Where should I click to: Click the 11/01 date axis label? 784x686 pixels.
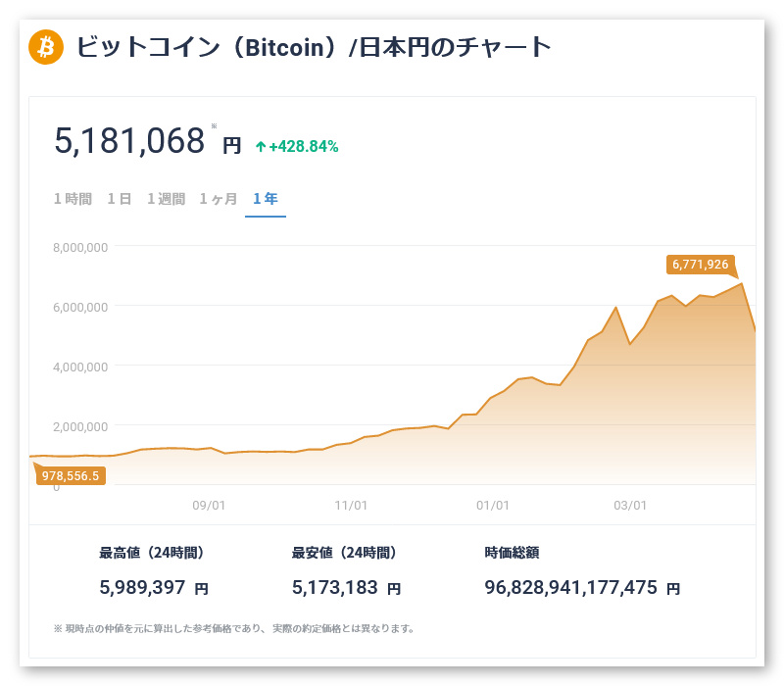click(351, 506)
